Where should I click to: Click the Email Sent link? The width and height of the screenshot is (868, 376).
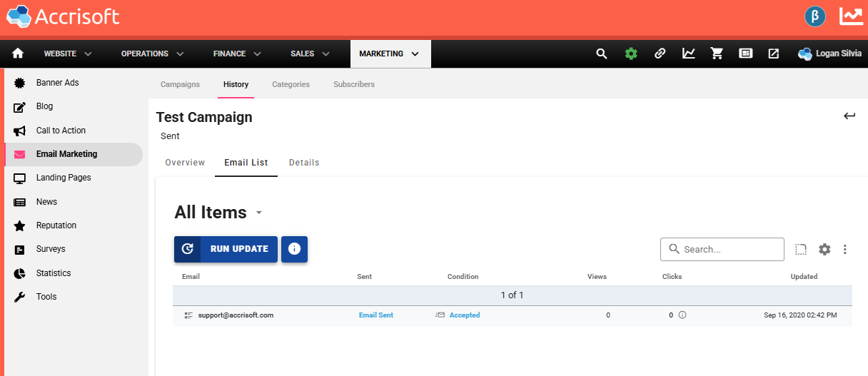tap(375, 315)
